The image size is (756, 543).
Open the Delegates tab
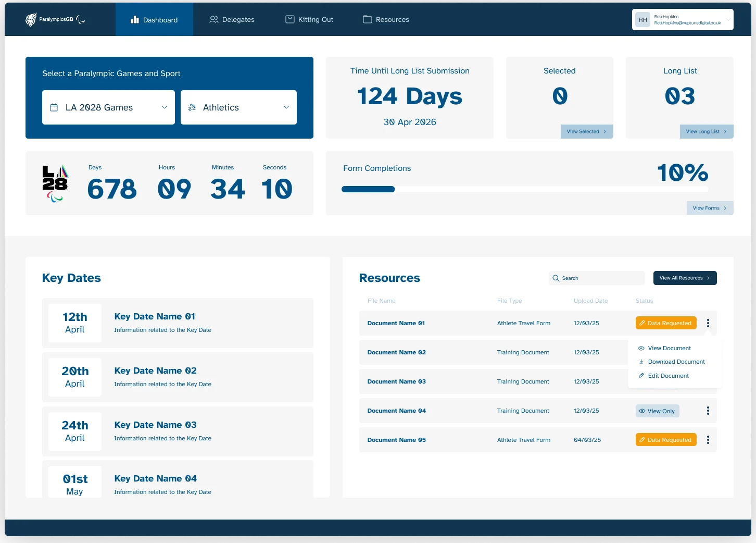tap(232, 19)
